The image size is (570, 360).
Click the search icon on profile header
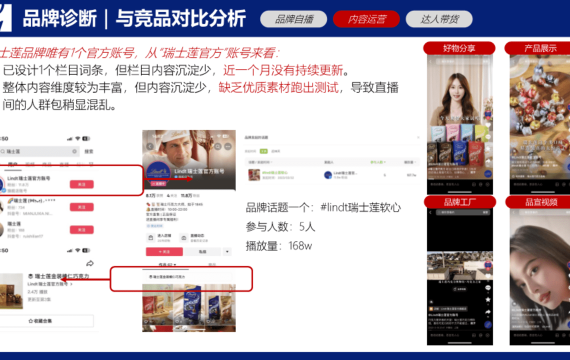[218, 147]
